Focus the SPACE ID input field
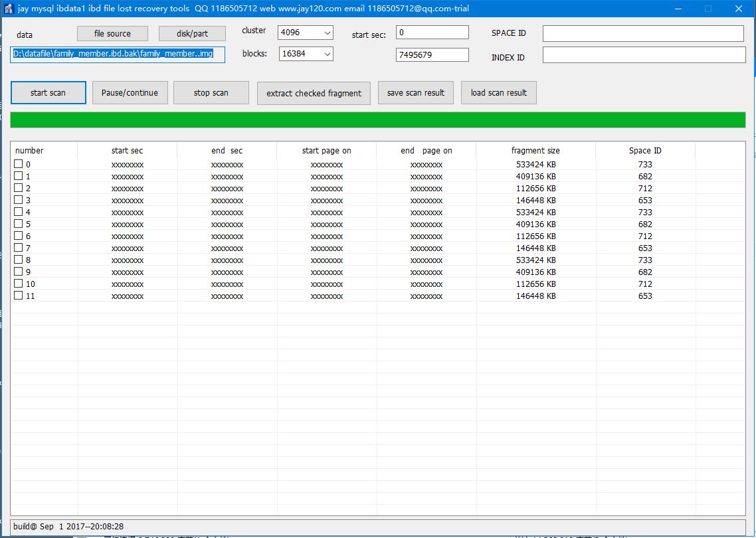Screen dimensions: 756x538 point(643,33)
